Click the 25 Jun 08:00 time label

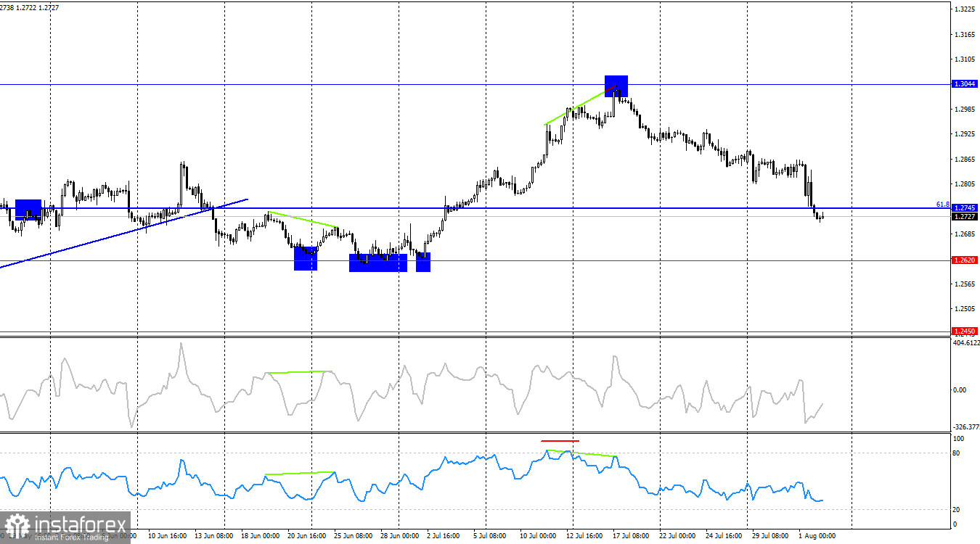353,536
